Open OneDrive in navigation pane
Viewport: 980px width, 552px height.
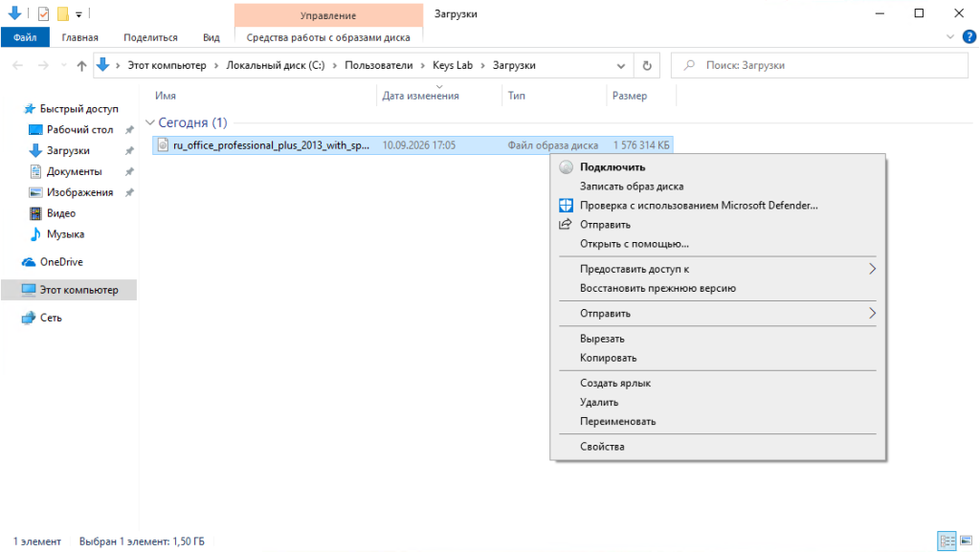[x=61, y=261]
